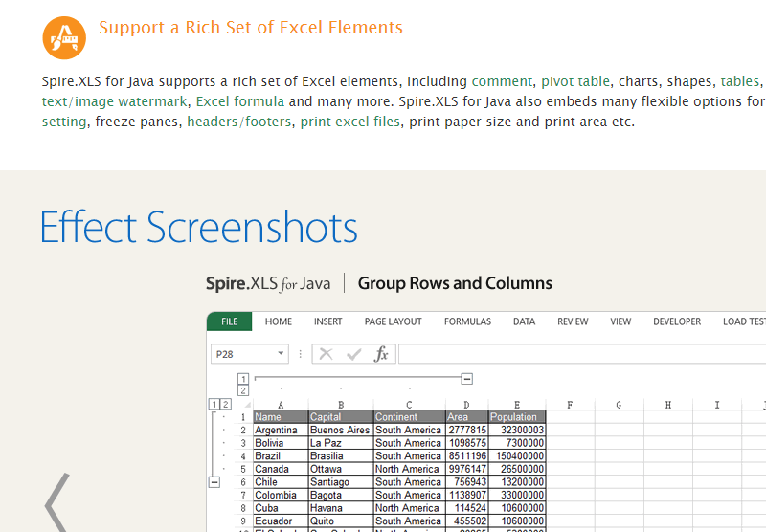This screenshot has width=766, height=532.
Task: Go to previous screenshot with left chevron arrow
Action: pos(57,502)
